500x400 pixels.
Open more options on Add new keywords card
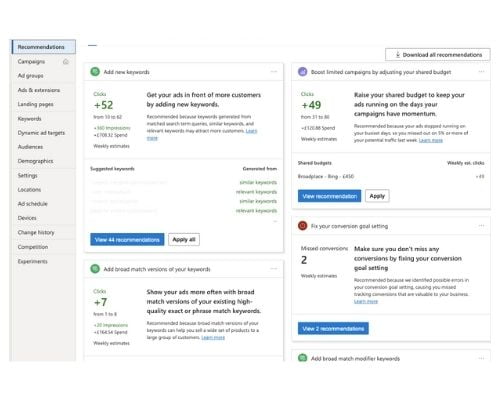click(274, 72)
